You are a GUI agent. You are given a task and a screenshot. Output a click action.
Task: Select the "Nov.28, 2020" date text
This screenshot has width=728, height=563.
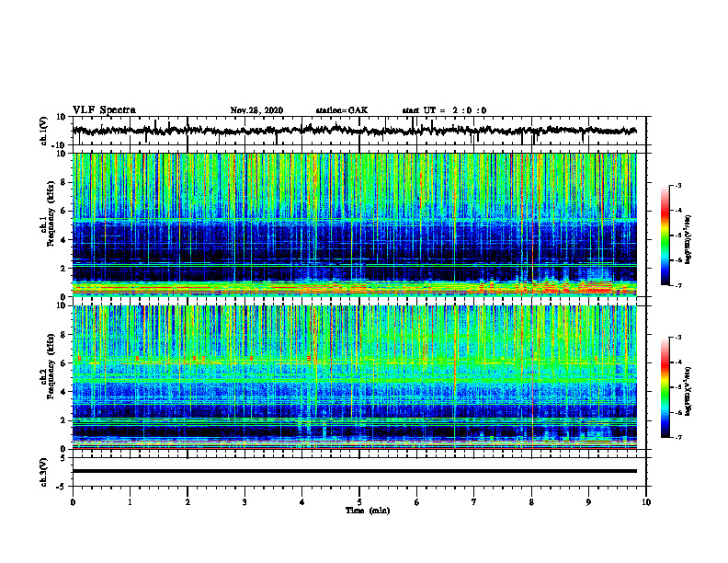pyautogui.click(x=256, y=110)
